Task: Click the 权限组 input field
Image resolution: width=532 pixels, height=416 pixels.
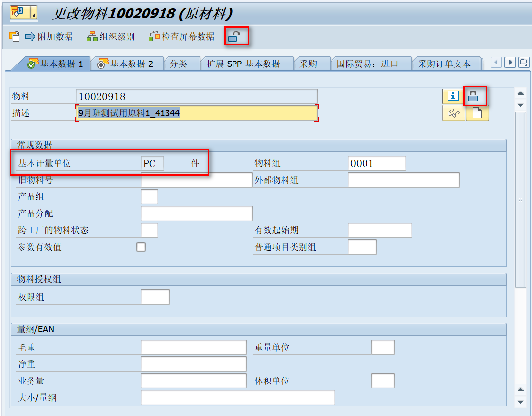Action: click(155, 297)
